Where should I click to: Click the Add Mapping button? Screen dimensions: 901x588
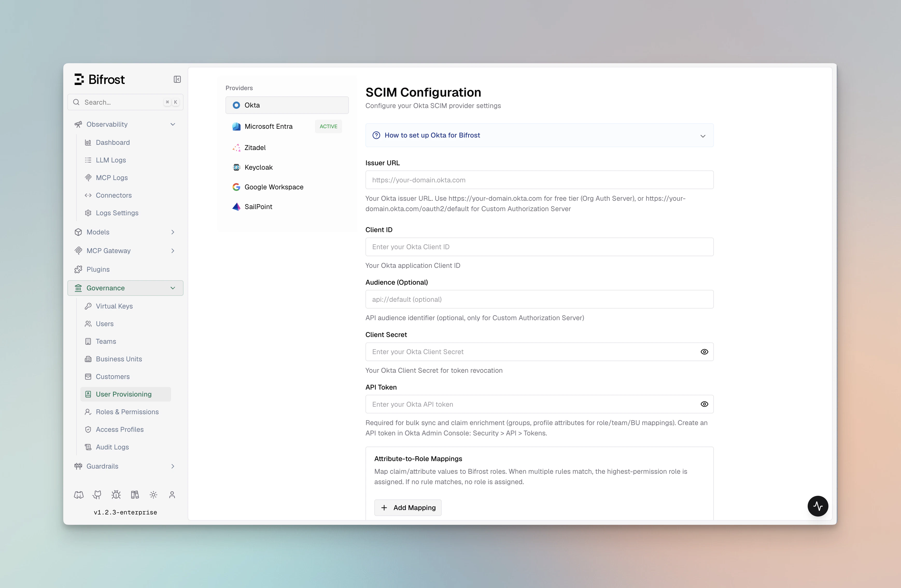(x=408, y=507)
